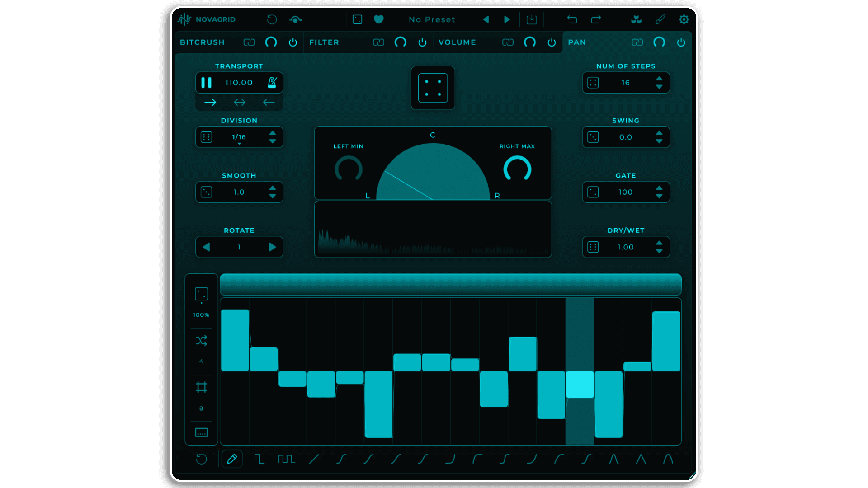
Task: Randomize GATE with its dice icon
Action: (593, 192)
